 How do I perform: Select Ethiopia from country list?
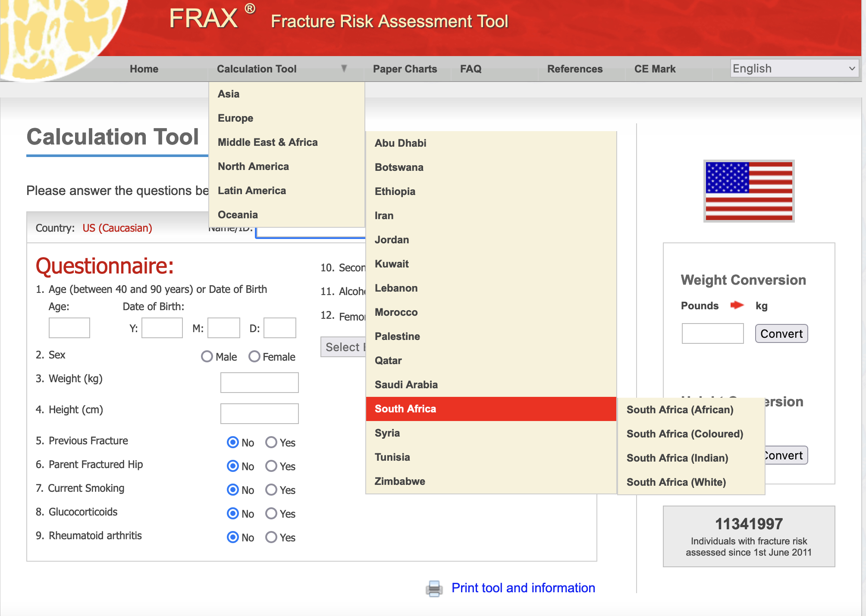pyautogui.click(x=491, y=192)
